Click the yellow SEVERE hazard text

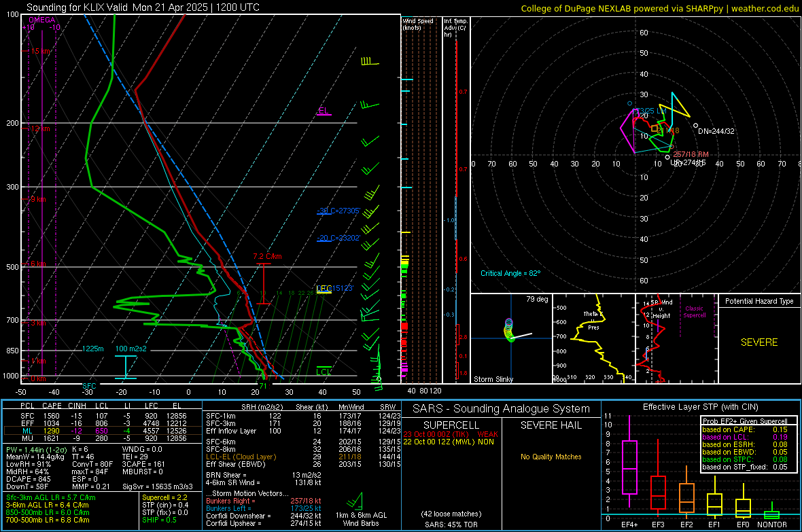(759, 342)
